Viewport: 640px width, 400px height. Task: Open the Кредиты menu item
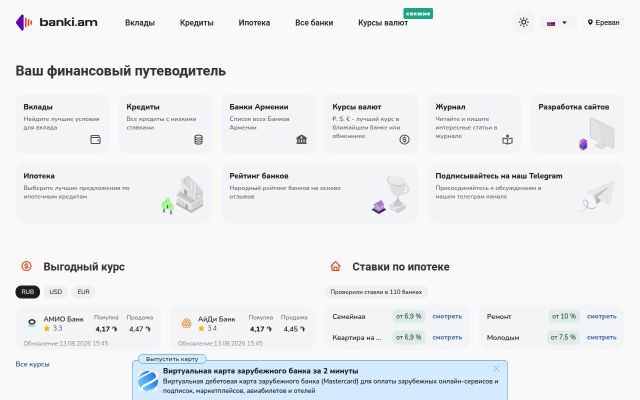(196, 23)
